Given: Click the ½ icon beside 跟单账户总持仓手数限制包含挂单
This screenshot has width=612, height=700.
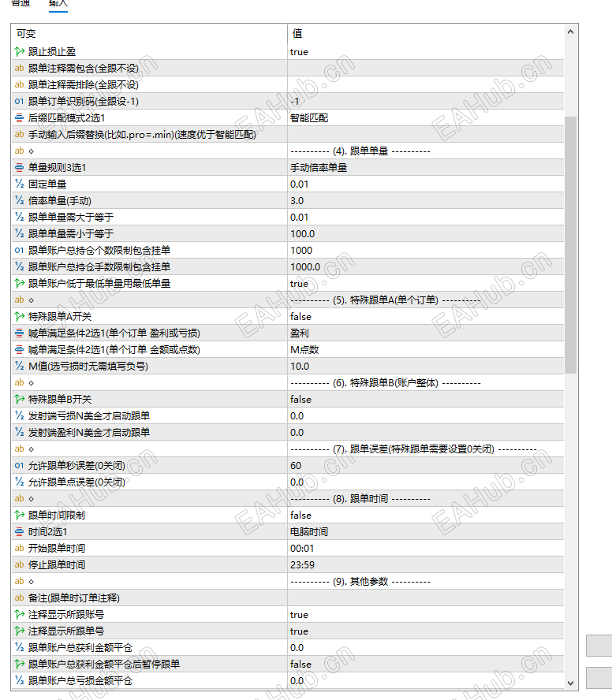Looking at the screenshot, I should (x=19, y=266).
